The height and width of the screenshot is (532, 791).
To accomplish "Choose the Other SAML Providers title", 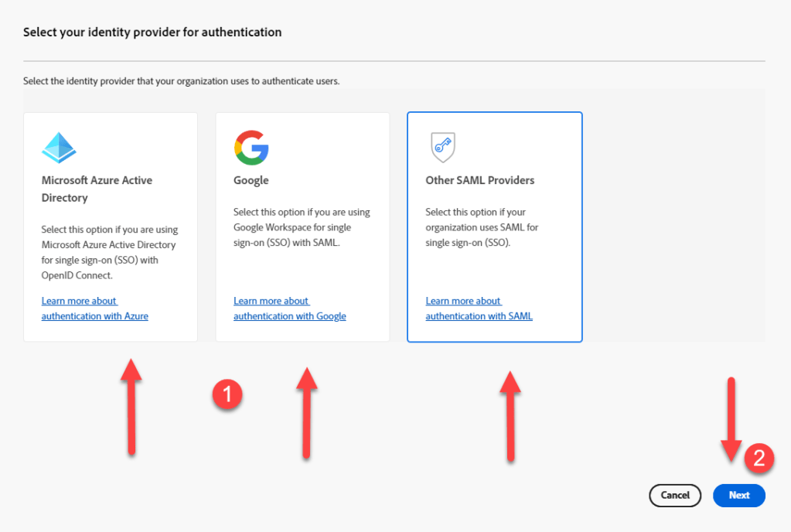I will click(x=479, y=180).
